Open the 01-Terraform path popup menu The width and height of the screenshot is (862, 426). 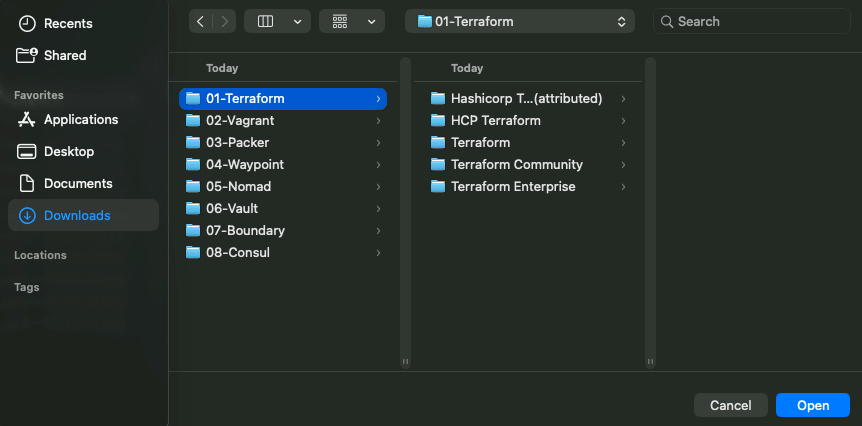click(x=524, y=21)
